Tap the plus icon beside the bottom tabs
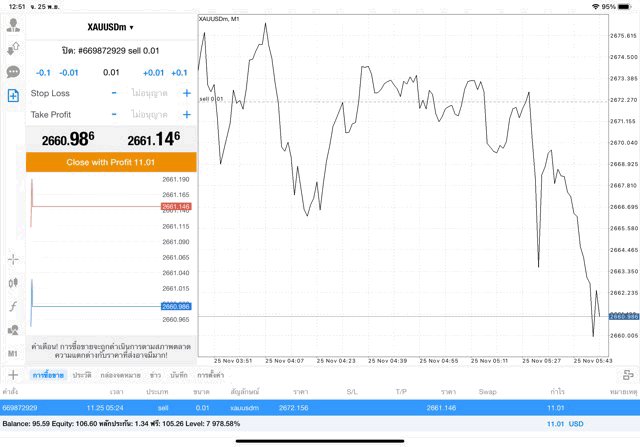The image size is (640, 447). [x=13, y=374]
